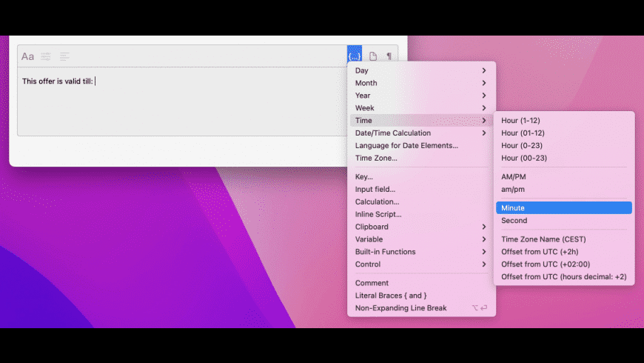The height and width of the screenshot is (363, 644).
Task: Insert a Comment placeholder
Action: pyautogui.click(x=421, y=283)
